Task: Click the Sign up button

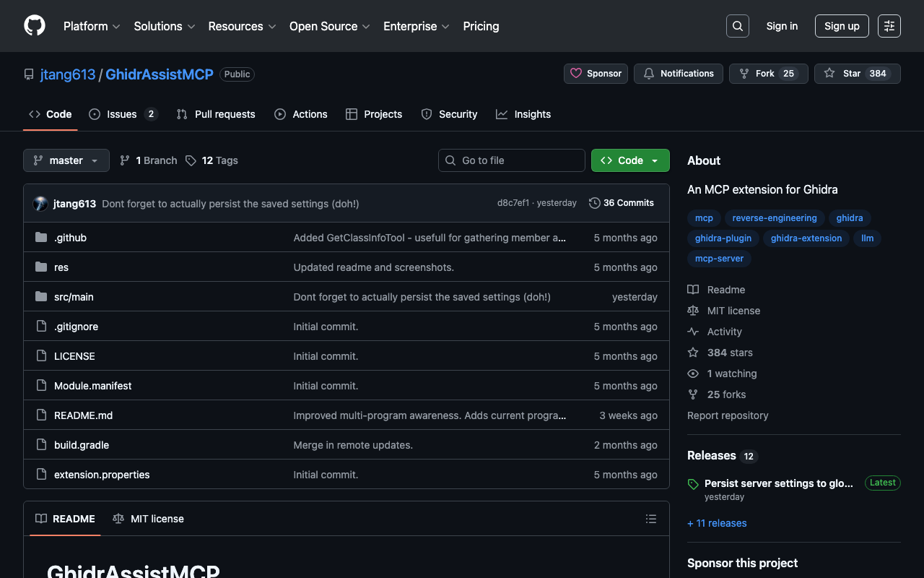Action: (841, 26)
